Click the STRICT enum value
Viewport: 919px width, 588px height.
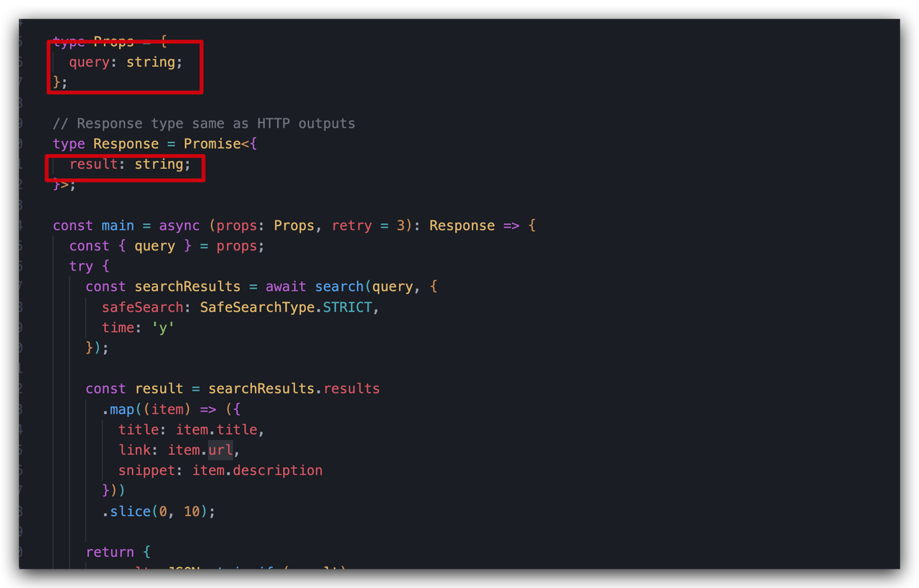[347, 307]
